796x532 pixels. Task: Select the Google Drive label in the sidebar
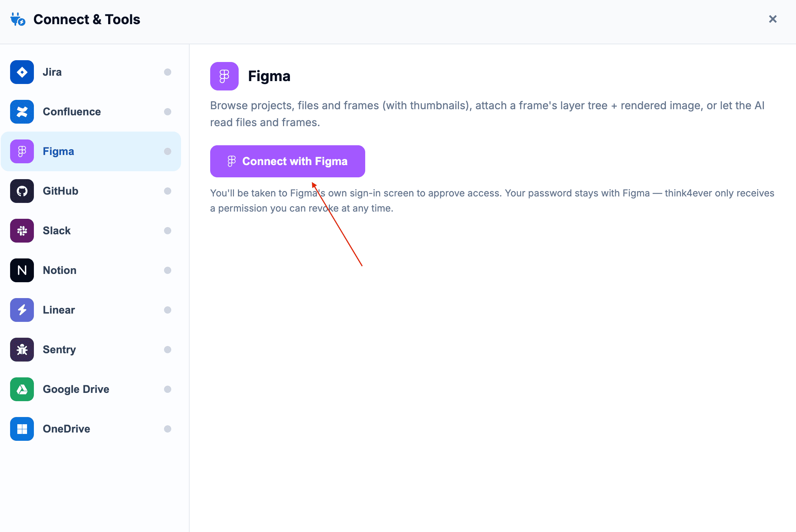76,389
